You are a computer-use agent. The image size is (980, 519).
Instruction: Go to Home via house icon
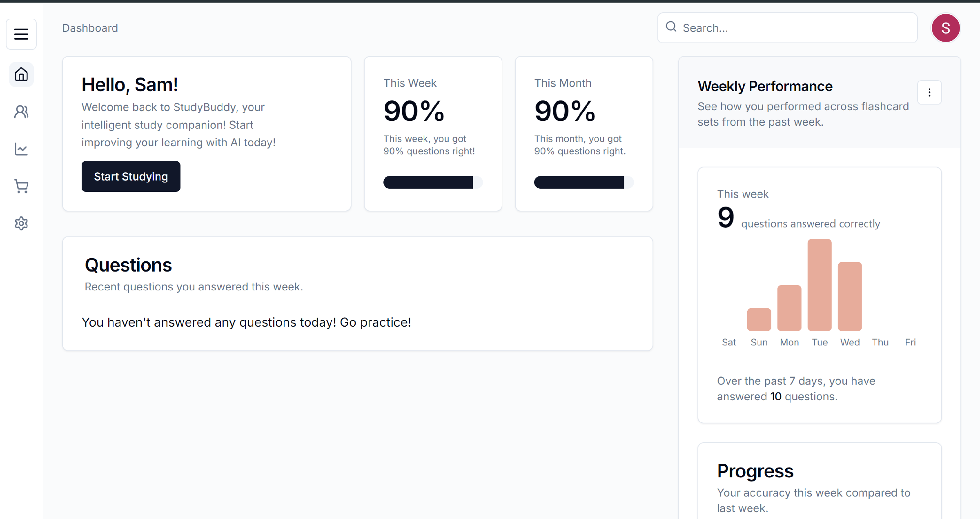21,74
